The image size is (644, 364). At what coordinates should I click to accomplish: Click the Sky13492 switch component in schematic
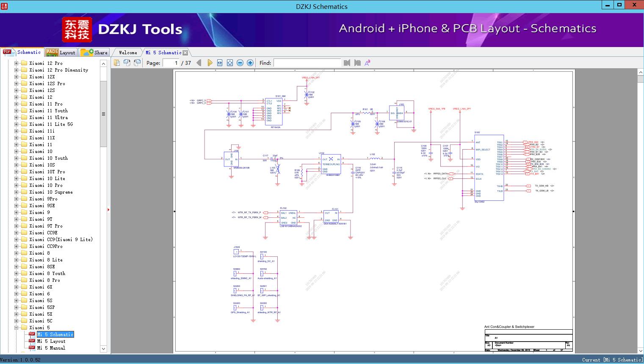(x=489, y=167)
